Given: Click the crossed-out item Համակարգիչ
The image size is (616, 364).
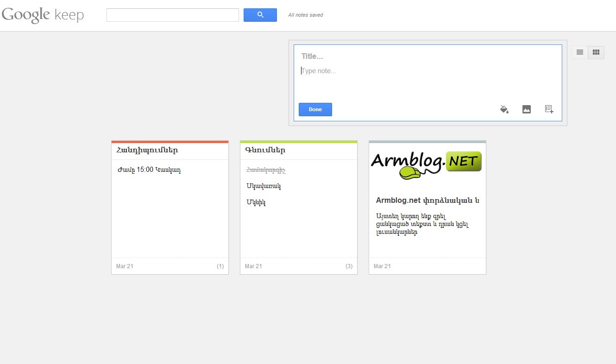Looking at the screenshot, I should point(266,170).
